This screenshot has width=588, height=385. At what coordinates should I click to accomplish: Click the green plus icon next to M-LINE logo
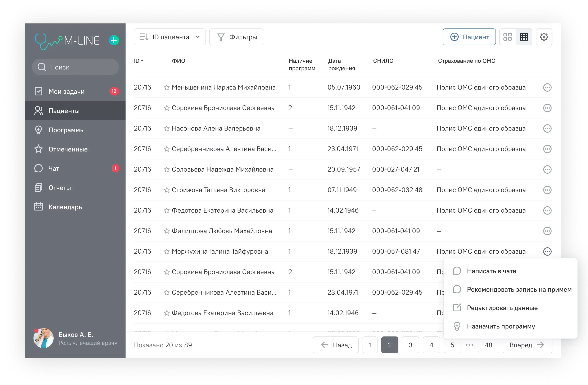coord(114,40)
